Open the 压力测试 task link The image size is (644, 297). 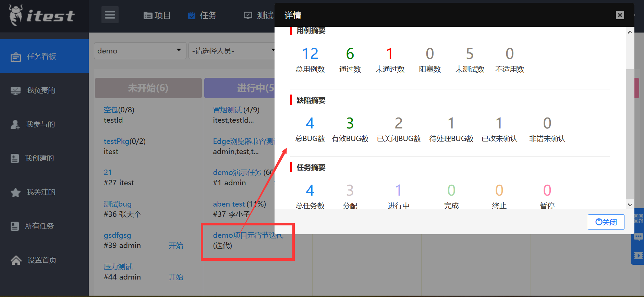(118, 267)
